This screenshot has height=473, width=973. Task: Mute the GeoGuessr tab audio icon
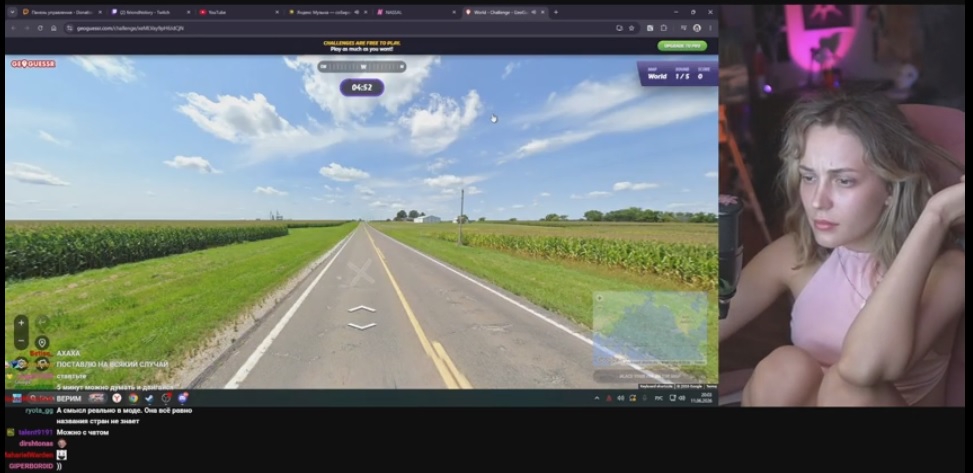click(x=534, y=12)
